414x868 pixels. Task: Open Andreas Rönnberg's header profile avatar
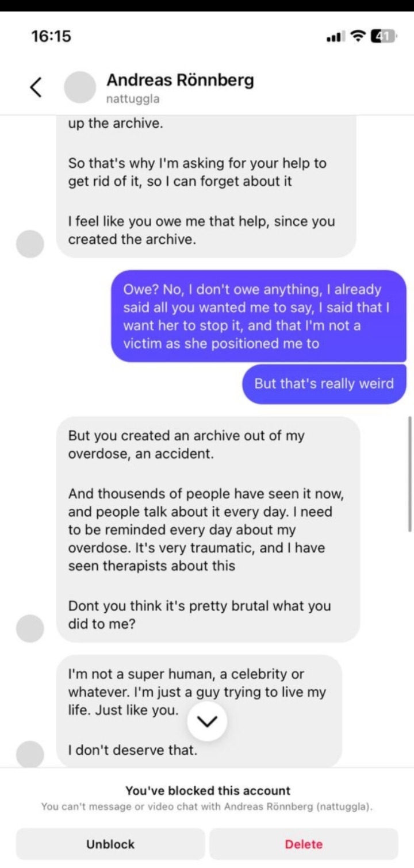(79, 87)
